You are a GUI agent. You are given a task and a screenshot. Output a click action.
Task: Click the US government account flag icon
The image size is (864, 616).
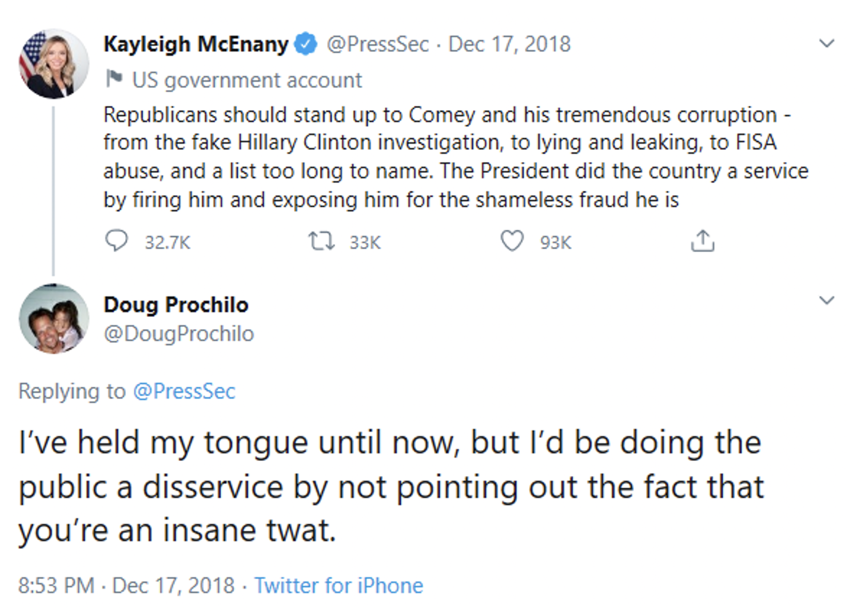tap(114, 79)
